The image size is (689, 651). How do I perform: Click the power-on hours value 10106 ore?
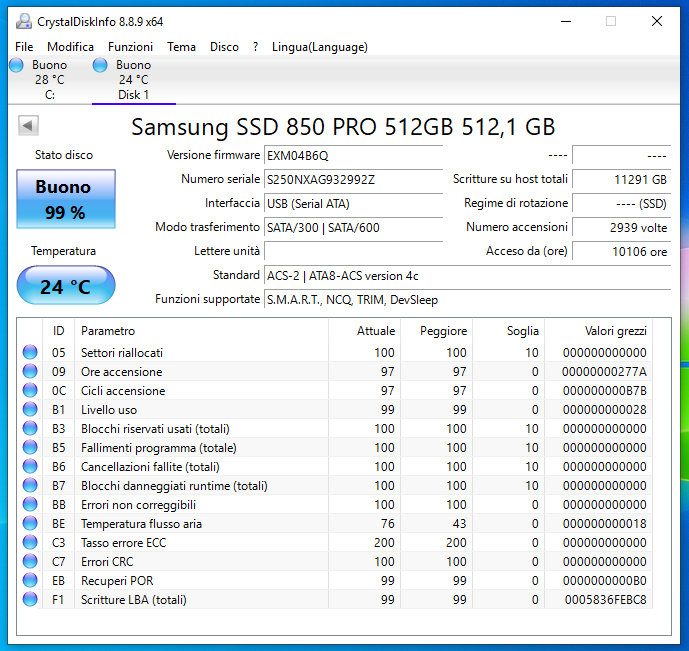(621, 252)
